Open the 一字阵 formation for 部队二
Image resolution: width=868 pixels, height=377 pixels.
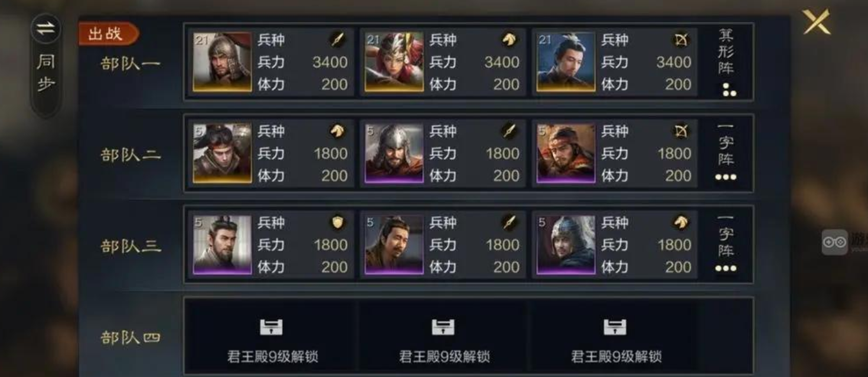tap(726, 153)
